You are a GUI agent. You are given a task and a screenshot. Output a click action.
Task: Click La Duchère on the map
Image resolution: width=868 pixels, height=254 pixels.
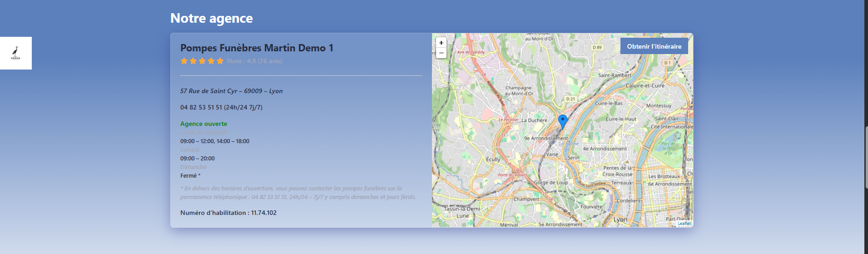pyautogui.click(x=534, y=120)
